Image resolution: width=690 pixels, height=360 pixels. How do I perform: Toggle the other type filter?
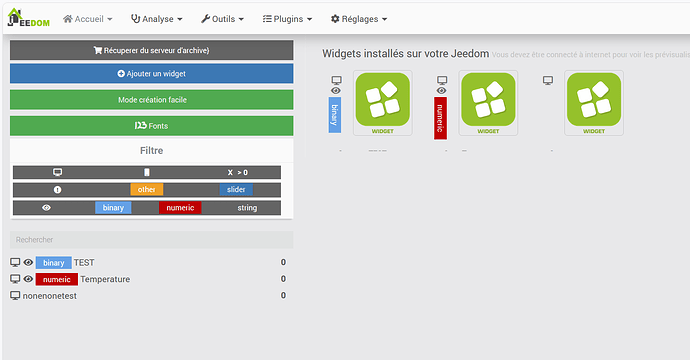click(x=147, y=189)
